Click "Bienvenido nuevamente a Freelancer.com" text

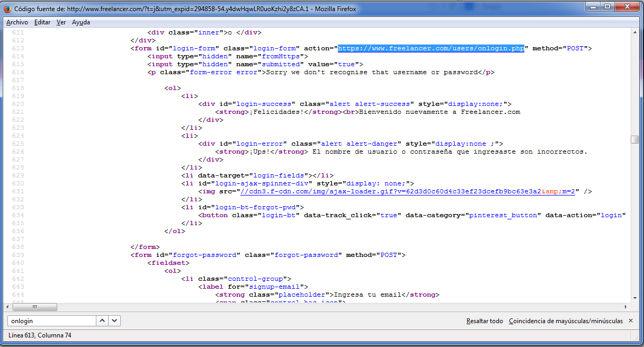(440, 112)
